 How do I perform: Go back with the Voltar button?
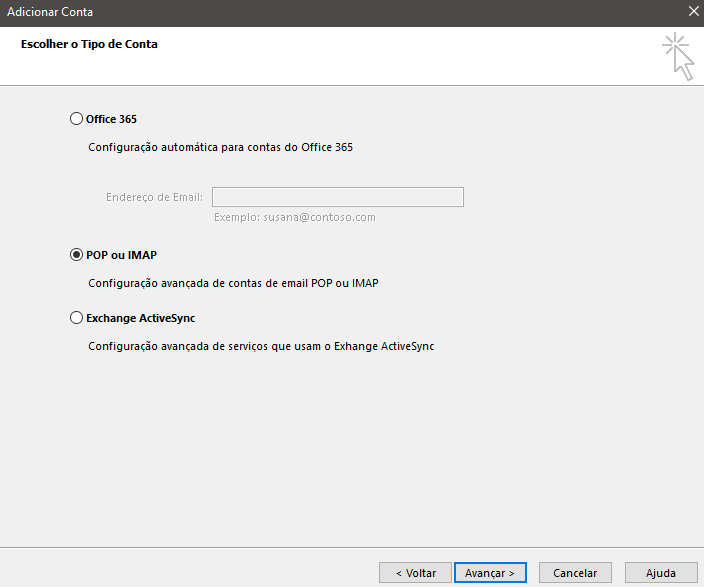pos(415,573)
